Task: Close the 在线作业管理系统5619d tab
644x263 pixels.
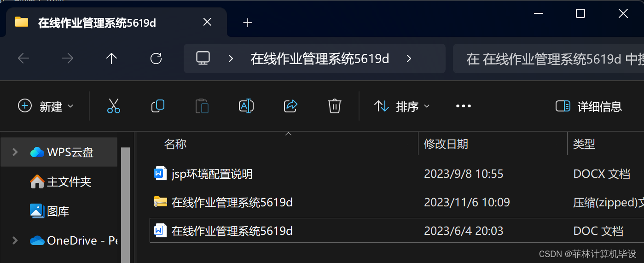Action: pyautogui.click(x=207, y=22)
